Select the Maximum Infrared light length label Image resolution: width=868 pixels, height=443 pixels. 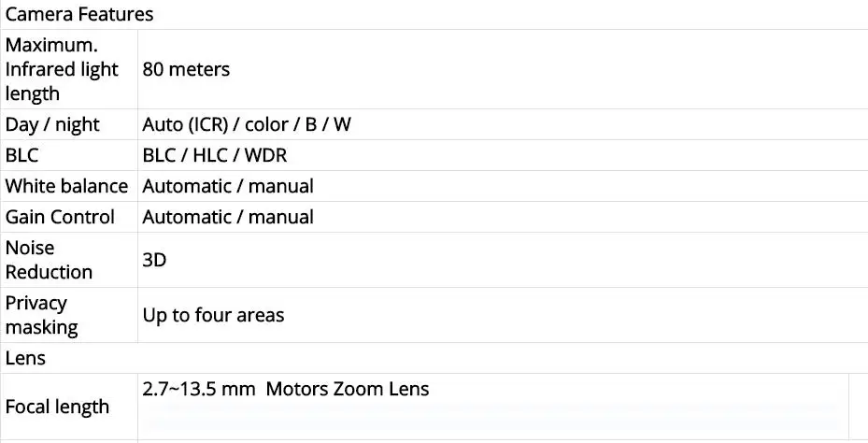62,69
